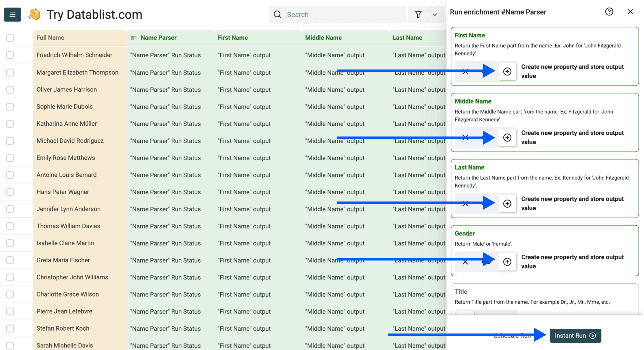Remove Middle Name output with the X icon

point(465,137)
